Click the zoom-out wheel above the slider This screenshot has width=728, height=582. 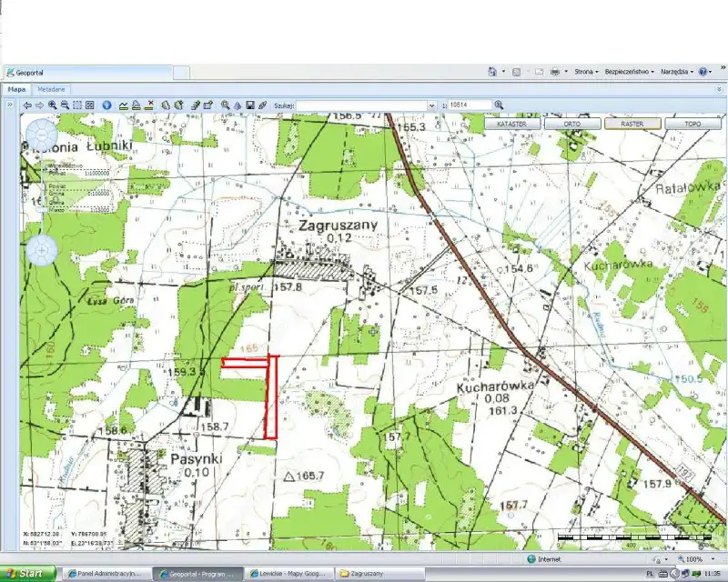[41, 138]
